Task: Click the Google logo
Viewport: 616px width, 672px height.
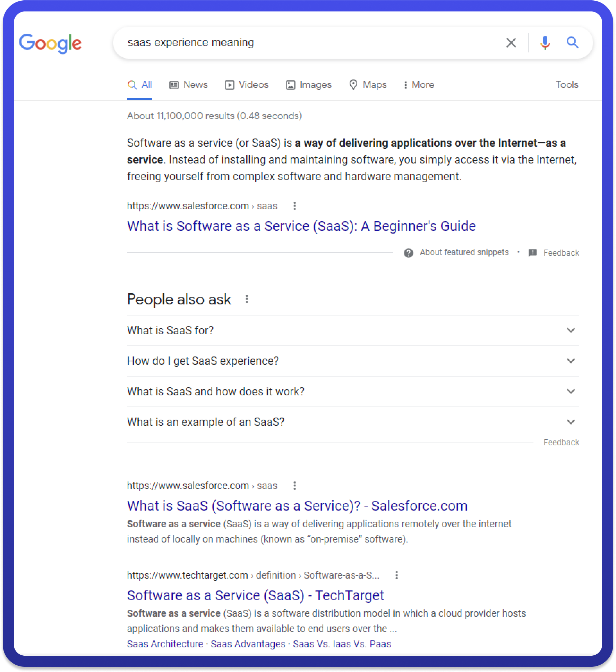Action: [x=50, y=43]
